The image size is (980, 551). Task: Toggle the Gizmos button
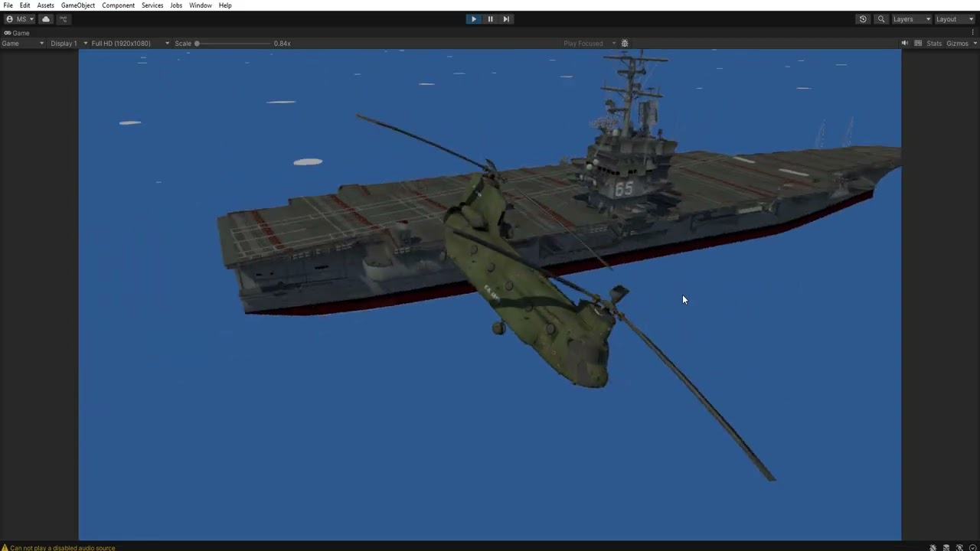click(957, 44)
